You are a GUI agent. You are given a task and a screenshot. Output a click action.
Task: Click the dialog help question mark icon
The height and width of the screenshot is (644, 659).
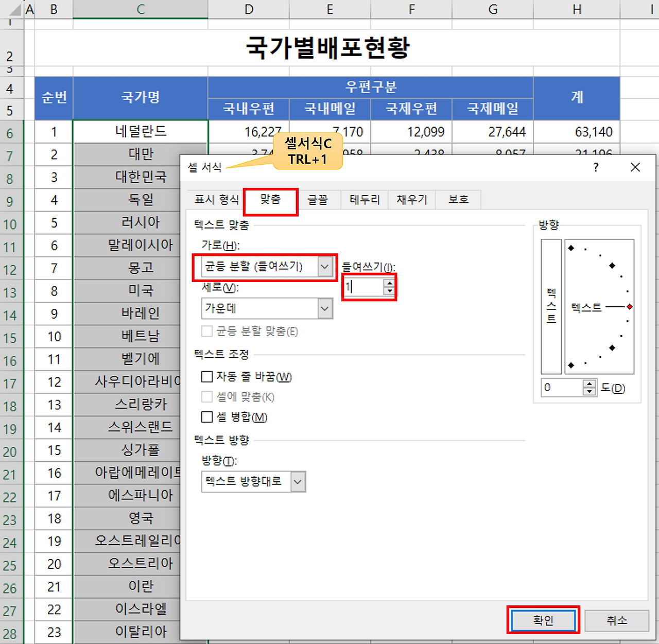click(x=596, y=167)
